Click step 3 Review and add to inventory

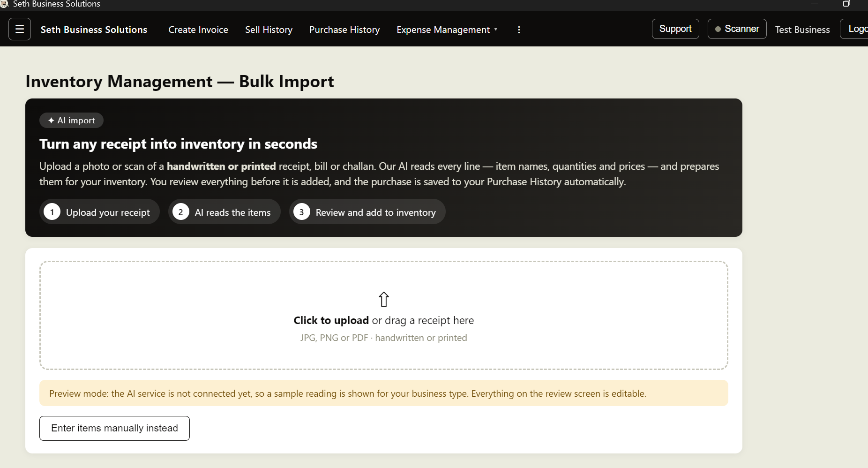coord(367,212)
